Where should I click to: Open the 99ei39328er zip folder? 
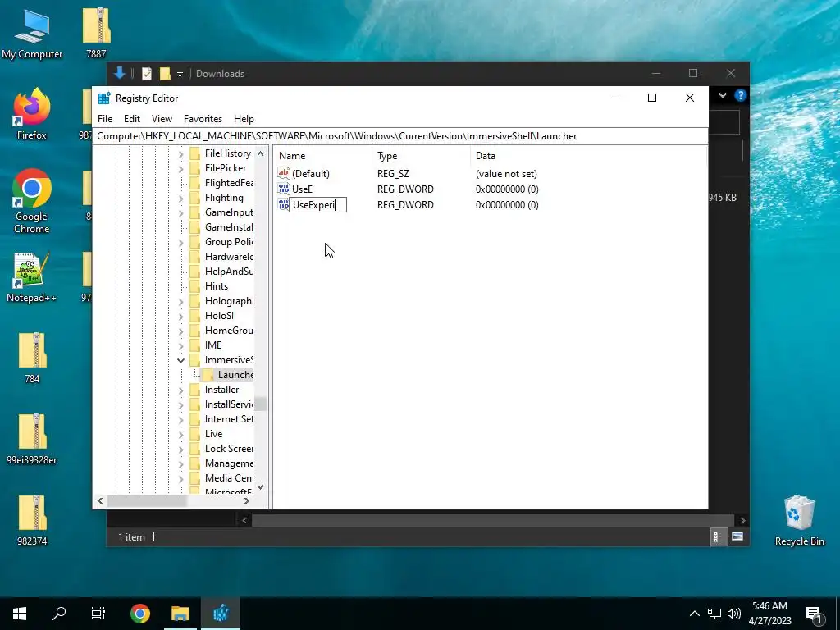point(32,439)
